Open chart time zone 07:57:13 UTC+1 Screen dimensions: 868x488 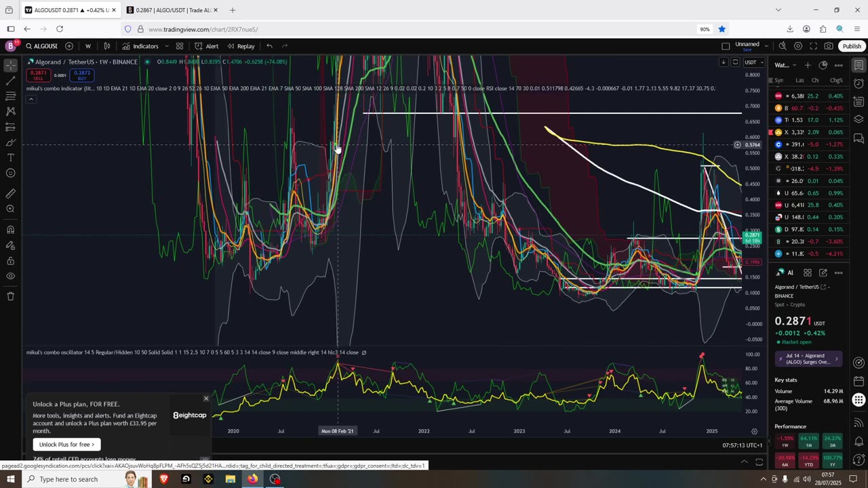(x=743, y=445)
